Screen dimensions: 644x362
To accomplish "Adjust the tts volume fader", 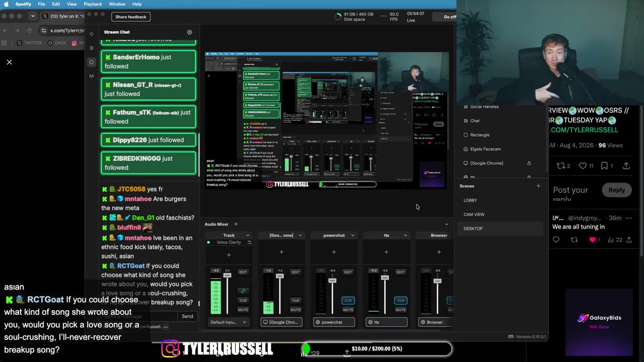I will (x=385, y=278).
